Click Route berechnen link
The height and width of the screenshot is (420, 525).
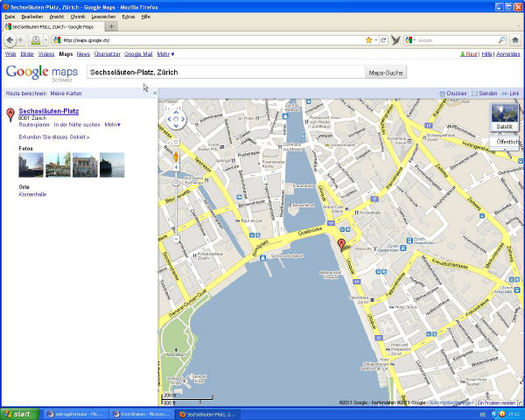(x=26, y=94)
